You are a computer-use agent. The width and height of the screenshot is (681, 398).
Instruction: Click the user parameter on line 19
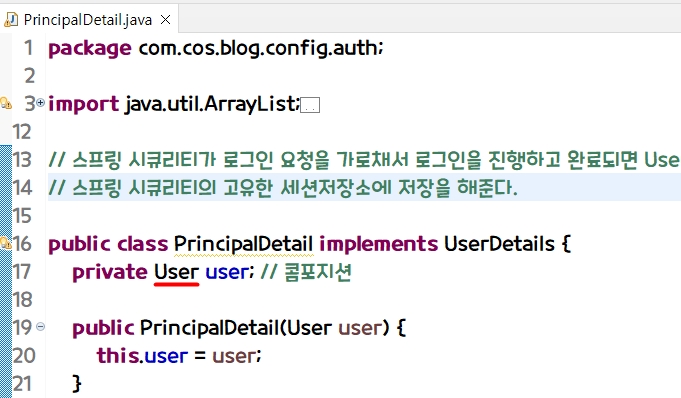tap(360, 328)
